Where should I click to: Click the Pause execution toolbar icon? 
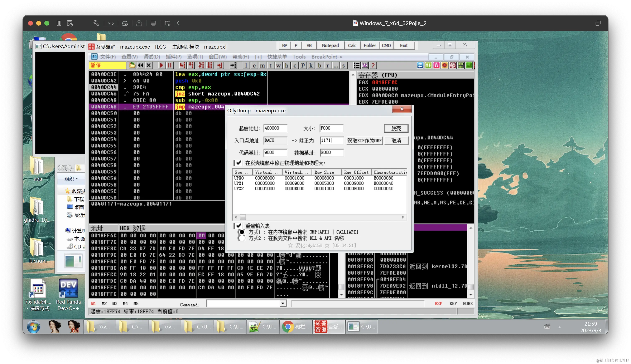[x=170, y=65]
